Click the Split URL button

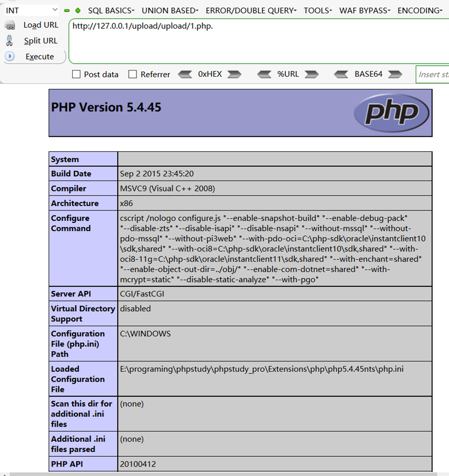tap(40, 40)
